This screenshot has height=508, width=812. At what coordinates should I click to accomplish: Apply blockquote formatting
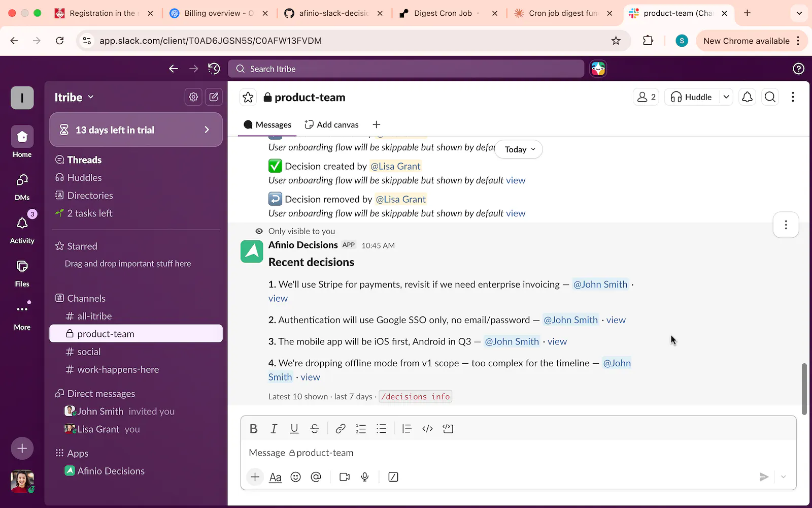[407, 429]
